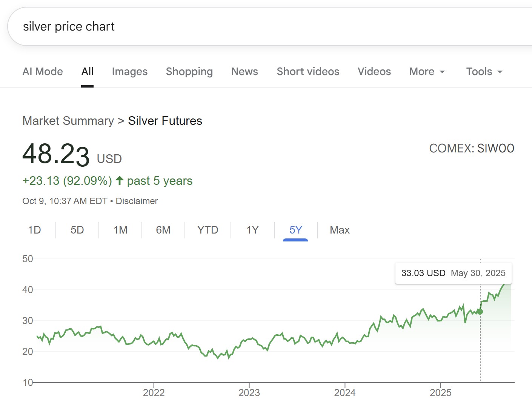Open the News results tab
The width and height of the screenshot is (532, 415).
tap(244, 72)
